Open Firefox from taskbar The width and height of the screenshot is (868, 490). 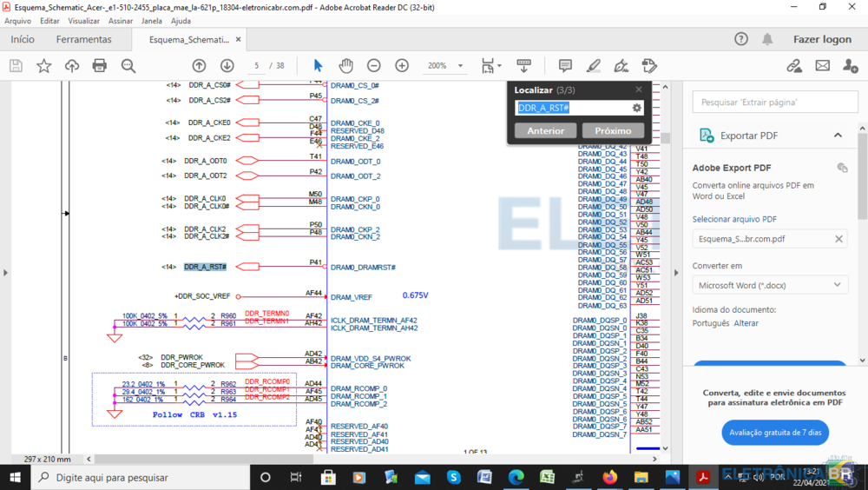[610, 477]
